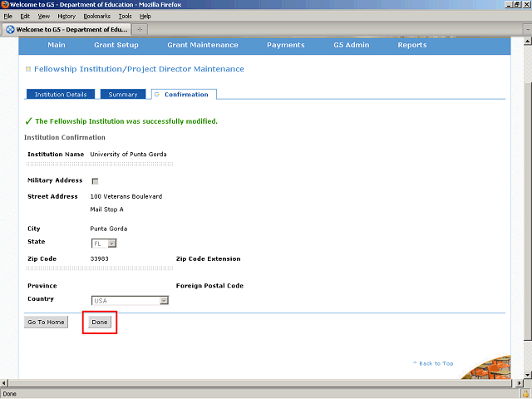
Task: Click the Done button
Action: (x=100, y=322)
